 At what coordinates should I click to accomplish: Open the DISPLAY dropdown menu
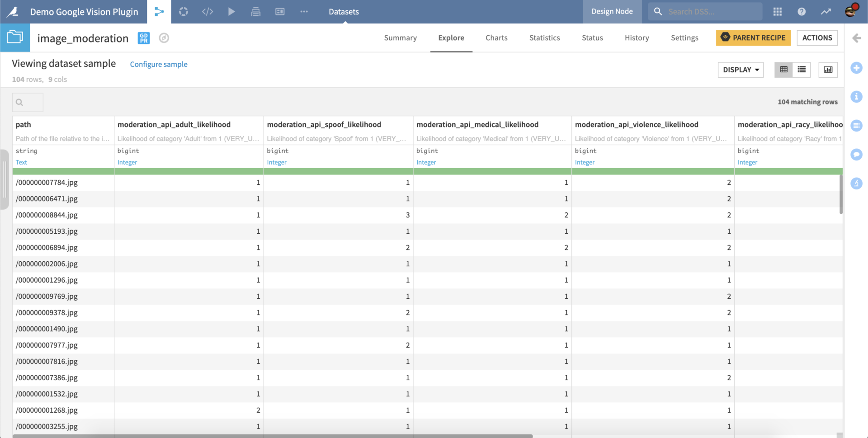click(740, 70)
